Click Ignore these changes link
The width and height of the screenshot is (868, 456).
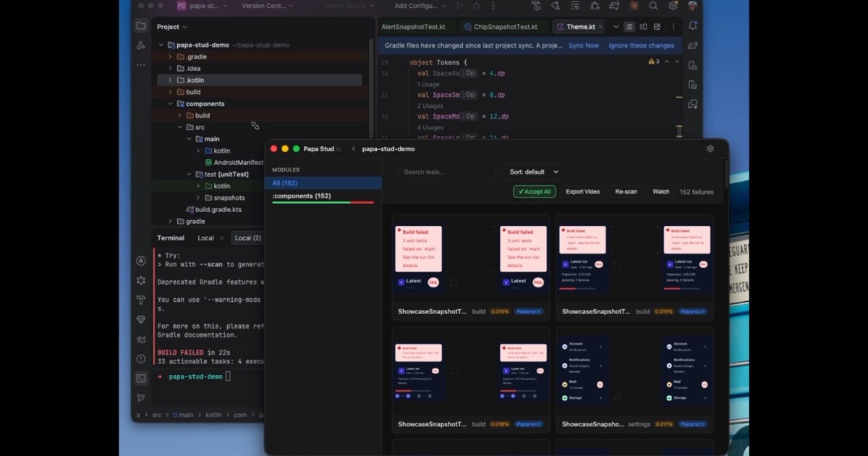coord(641,46)
